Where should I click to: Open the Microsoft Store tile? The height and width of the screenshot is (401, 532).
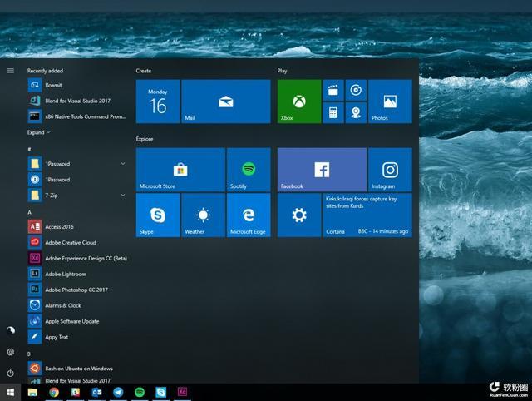point(180,170)
